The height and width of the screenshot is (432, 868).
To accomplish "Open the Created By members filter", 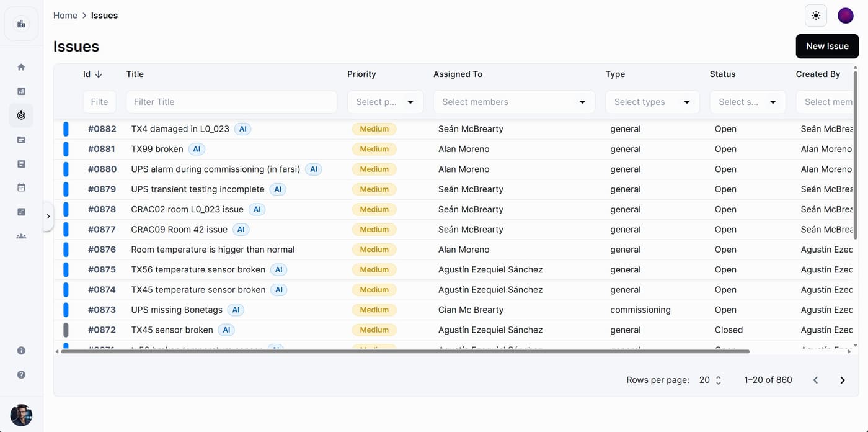I will pyautogui.click(x=825, y=102).
